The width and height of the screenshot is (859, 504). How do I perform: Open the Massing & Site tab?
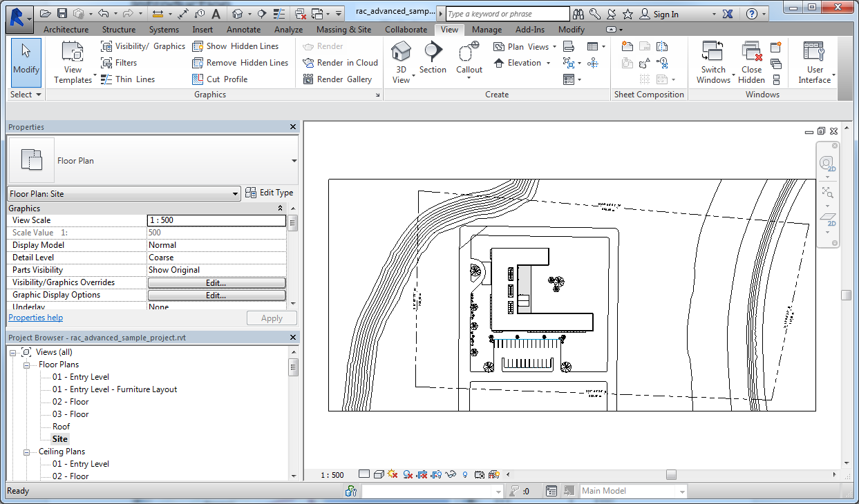coord(343,30)
